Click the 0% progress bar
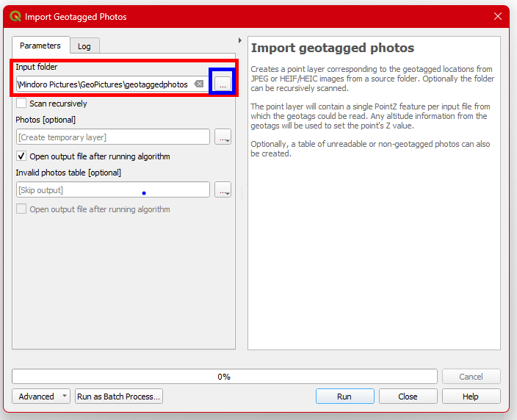Image resolution: width=517 pixels, height=420 pixels. [x=224, y=377]
